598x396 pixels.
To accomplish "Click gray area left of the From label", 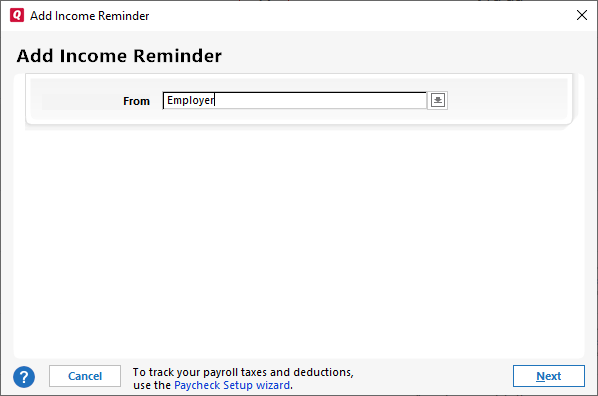I will pos(80,101).
